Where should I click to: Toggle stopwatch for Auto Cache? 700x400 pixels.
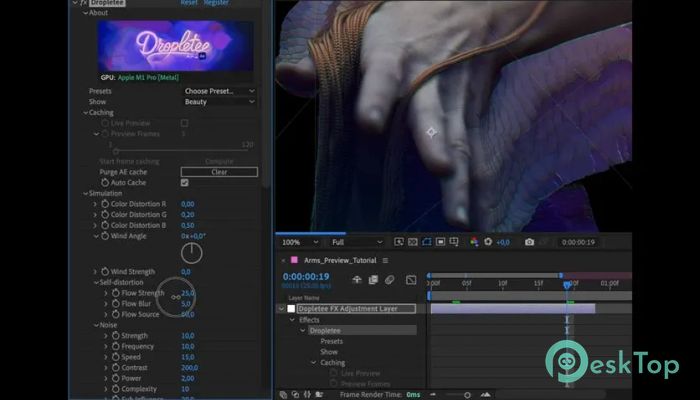point(105,182)
